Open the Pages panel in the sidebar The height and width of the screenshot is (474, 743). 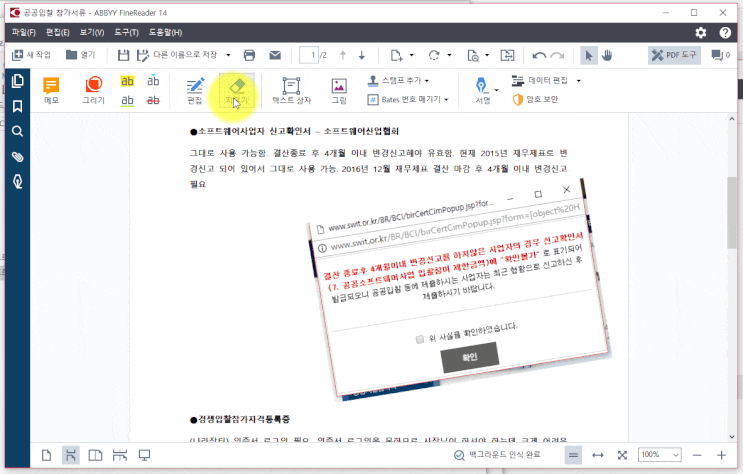coord(18,81)
